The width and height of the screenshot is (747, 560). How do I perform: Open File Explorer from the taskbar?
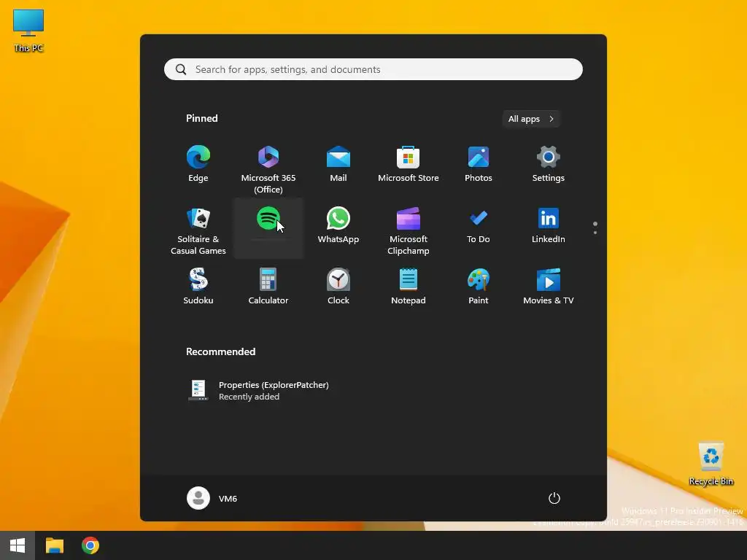point(54,545)
